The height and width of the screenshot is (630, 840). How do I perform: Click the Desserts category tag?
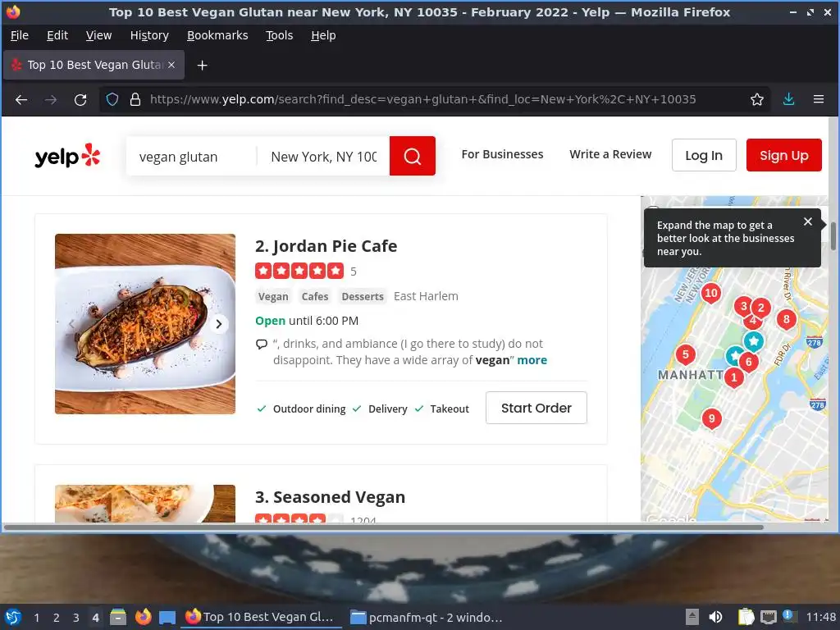point(363,296)
